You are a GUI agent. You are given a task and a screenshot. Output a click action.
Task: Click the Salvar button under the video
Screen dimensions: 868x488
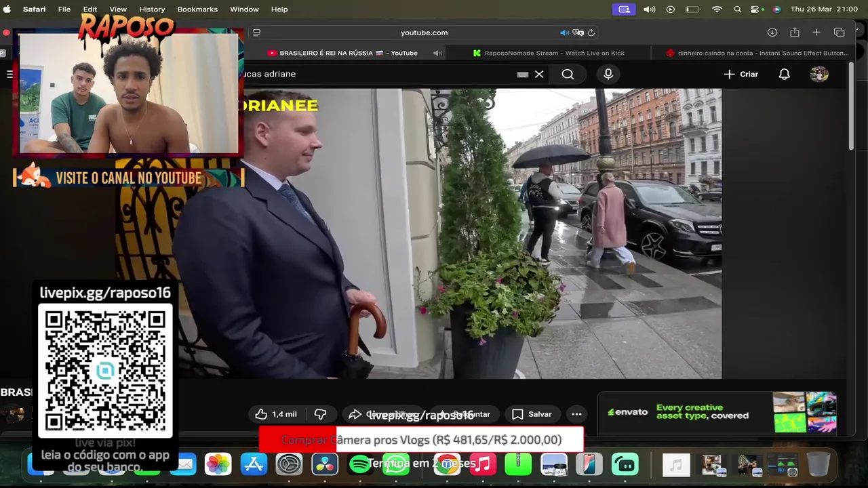(x=532, y=414)
